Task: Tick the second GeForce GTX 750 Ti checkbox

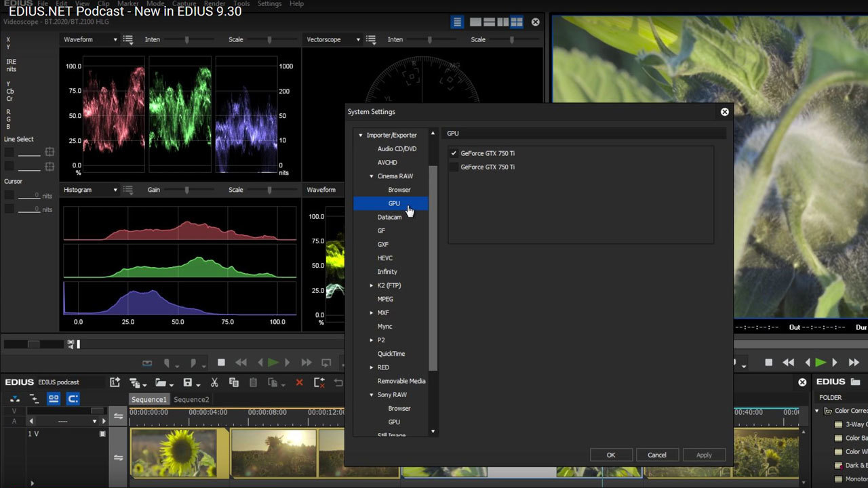Action: pos(454,167)
